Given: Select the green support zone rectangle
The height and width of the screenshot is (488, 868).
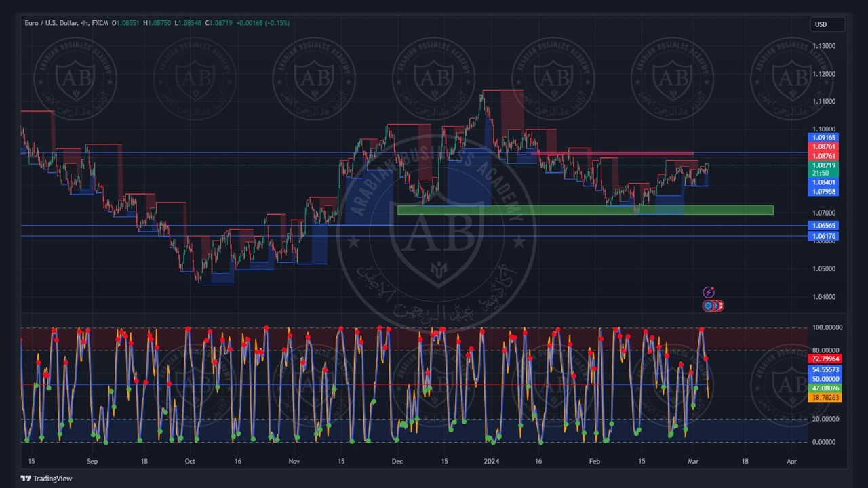Looking at the screenshot, I should (585, 210).
